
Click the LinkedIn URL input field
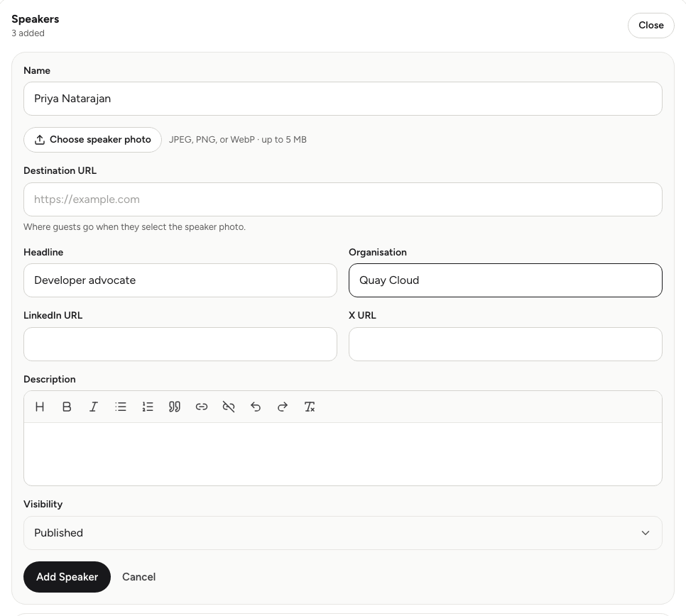click(x=180, y=344)
